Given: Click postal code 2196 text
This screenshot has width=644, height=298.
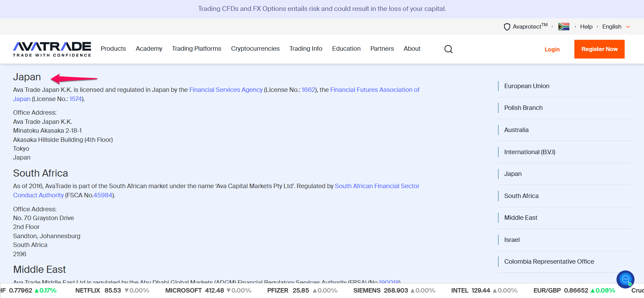Looking at the screenshot, I should 19,254.
